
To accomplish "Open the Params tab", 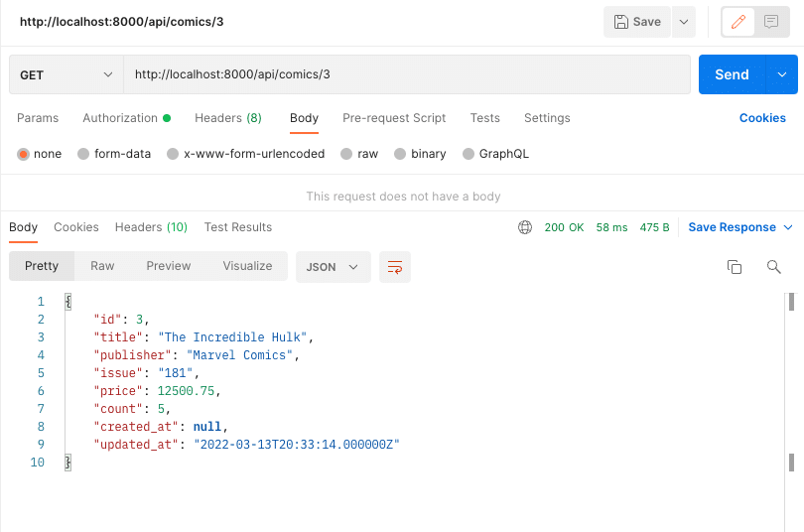I will click(x=38, y=118).
